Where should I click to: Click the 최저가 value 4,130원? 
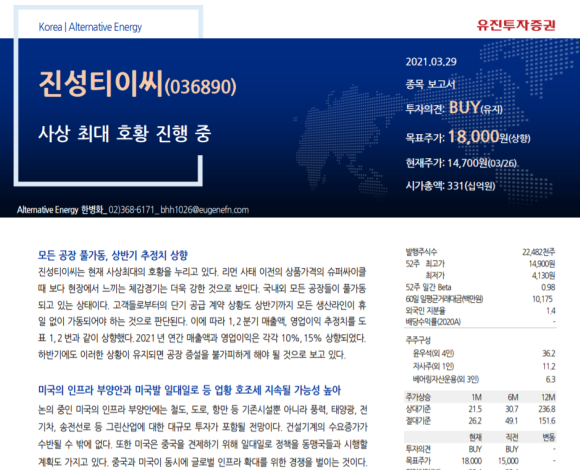click(x=543, y=275)
